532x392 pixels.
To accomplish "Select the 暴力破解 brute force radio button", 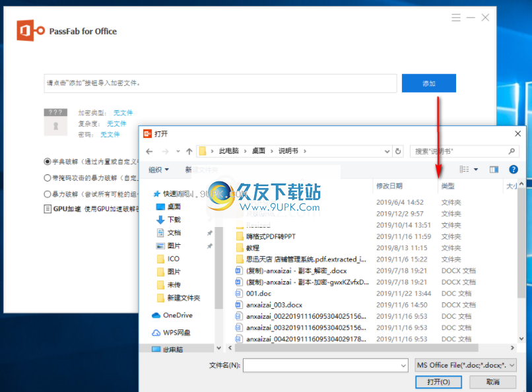I will 48,194.
